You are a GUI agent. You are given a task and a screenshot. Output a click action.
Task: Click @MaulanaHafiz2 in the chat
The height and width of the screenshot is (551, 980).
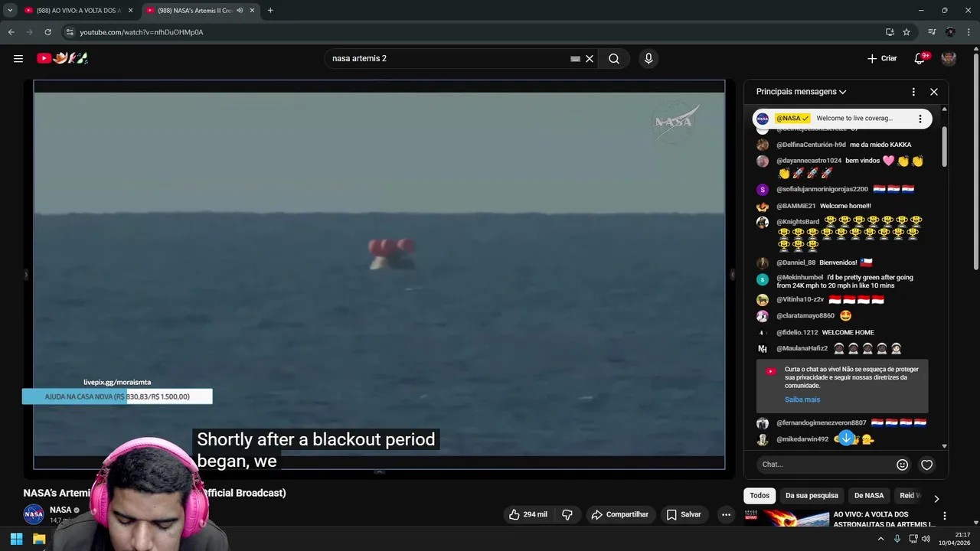(802, 348)
